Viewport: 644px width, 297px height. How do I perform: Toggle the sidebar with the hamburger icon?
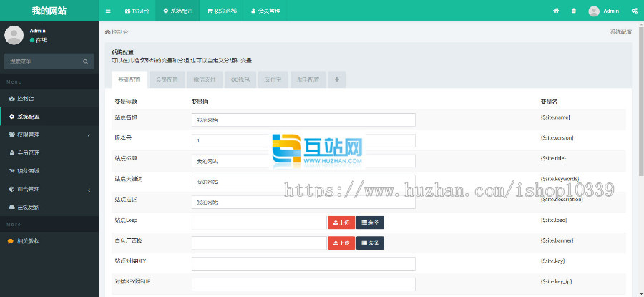point(108,11)
